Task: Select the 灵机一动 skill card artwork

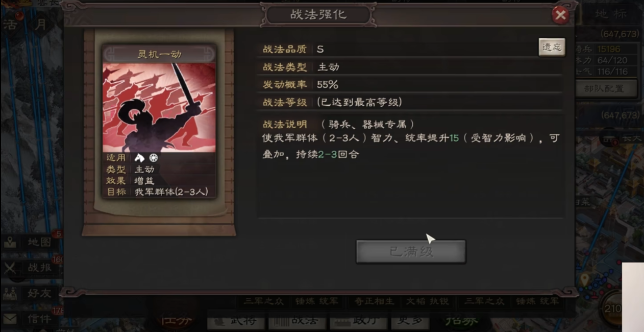Action: 159,107
